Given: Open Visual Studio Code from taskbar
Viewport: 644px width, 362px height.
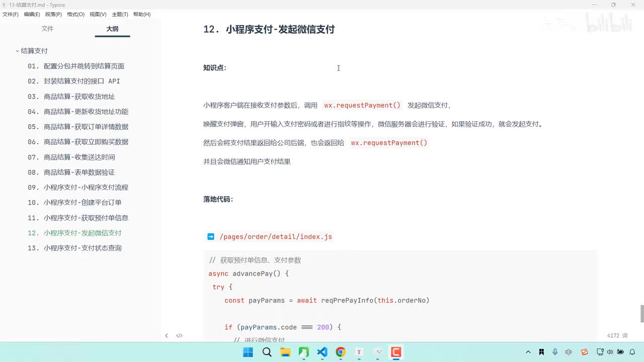Looking at the screenshot, I should pos(322,352).
